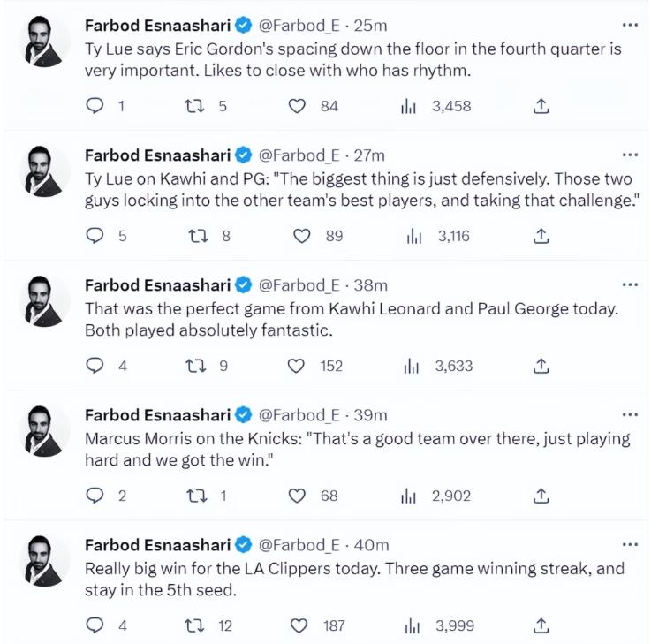Share the Eric Gordon spacing tweet
The image size is (651, 644).
tap(541, 106)
